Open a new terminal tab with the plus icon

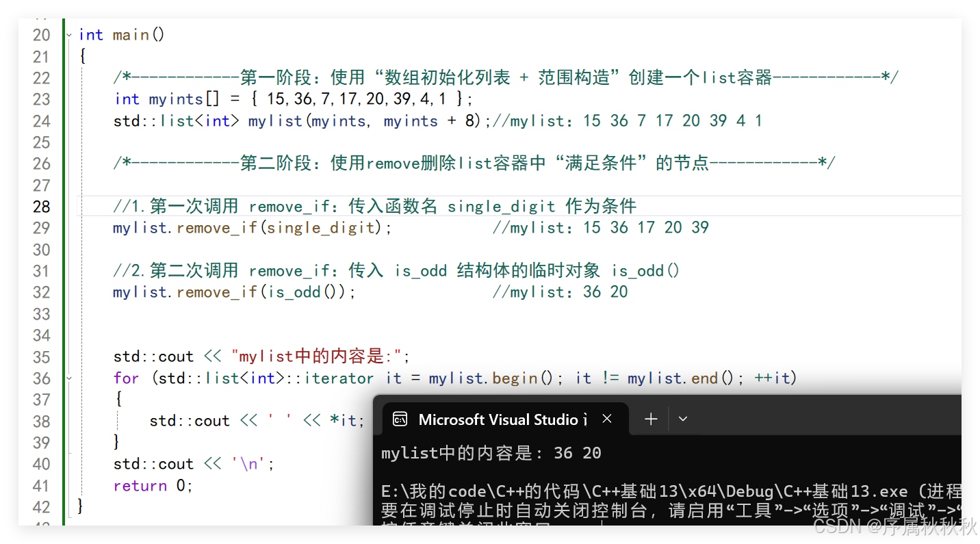649,419
